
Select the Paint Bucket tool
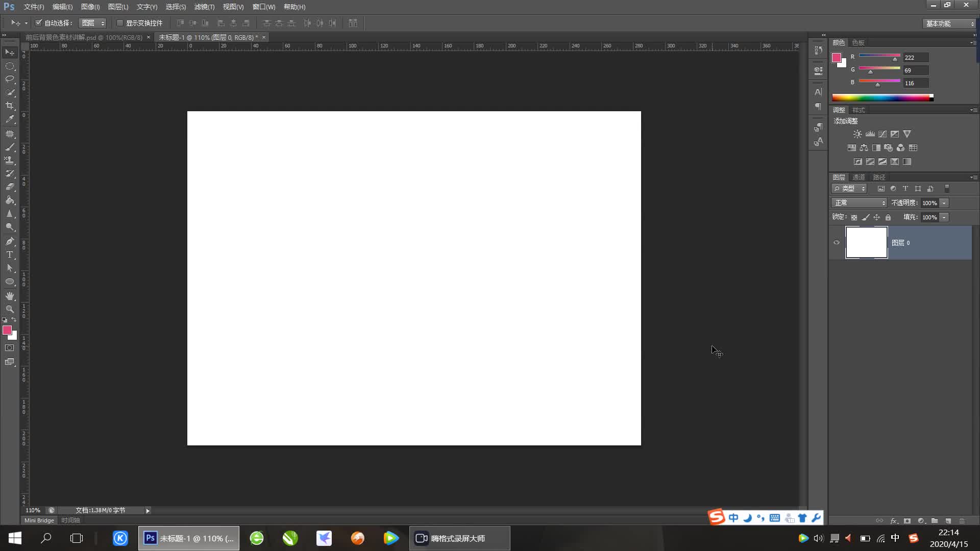(x=10, y=201)
